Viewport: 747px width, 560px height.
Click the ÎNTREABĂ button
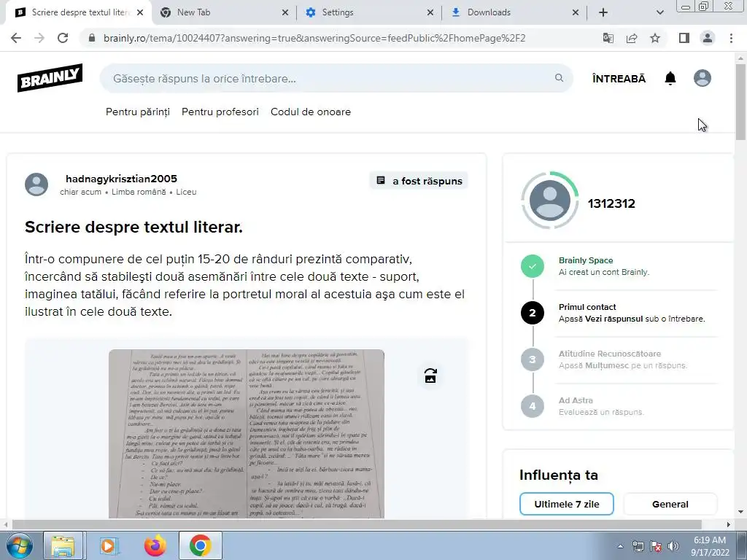click(x=619, y=79)
